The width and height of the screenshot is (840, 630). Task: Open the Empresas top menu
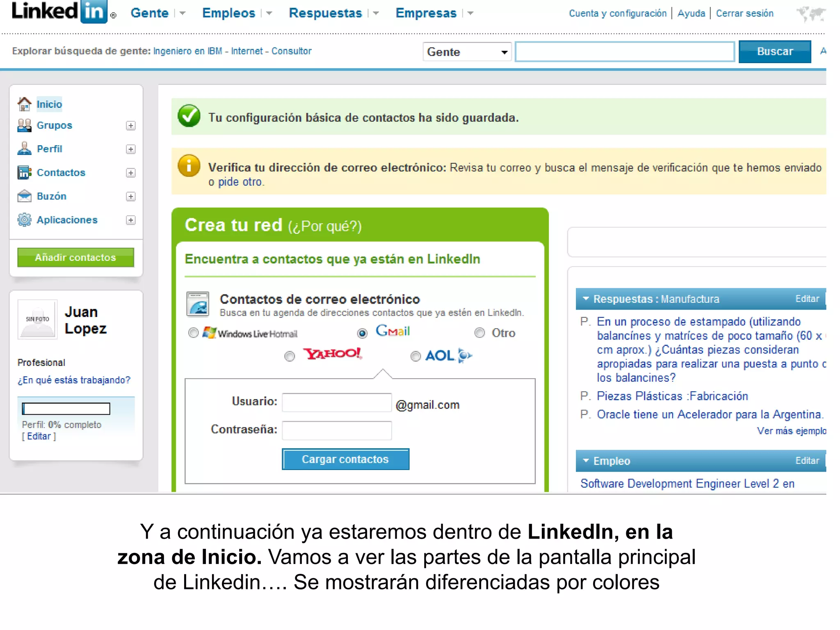(x=426, y=13)
